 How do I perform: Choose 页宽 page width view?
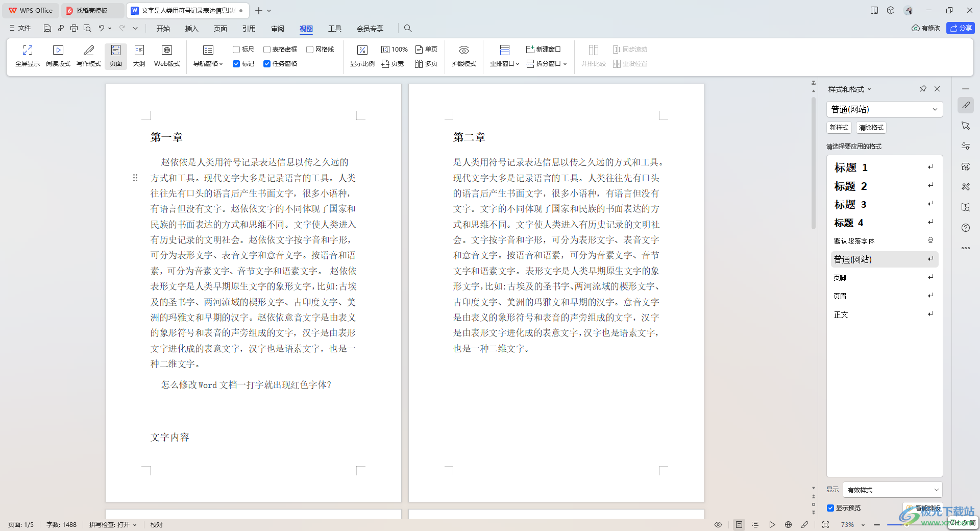coord(393,64)
